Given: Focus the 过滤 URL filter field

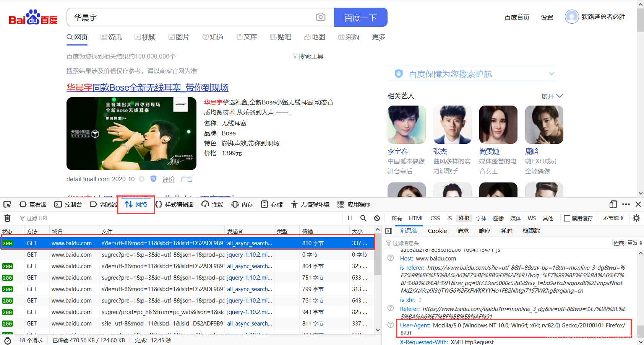Looking at the screenshot, I should [180, 218].
